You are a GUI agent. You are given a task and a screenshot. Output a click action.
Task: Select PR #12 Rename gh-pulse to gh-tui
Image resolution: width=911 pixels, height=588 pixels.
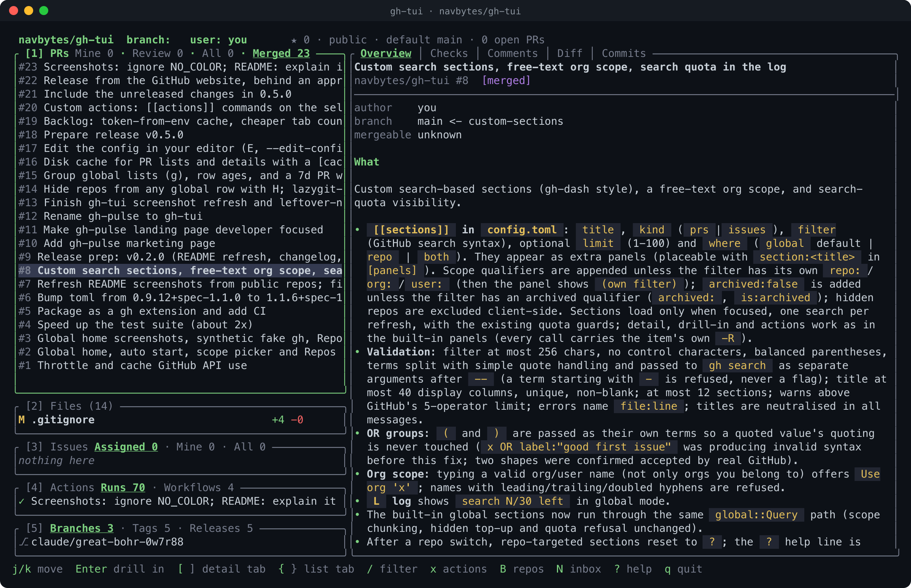pyautogui.click(x=180, y=216)
